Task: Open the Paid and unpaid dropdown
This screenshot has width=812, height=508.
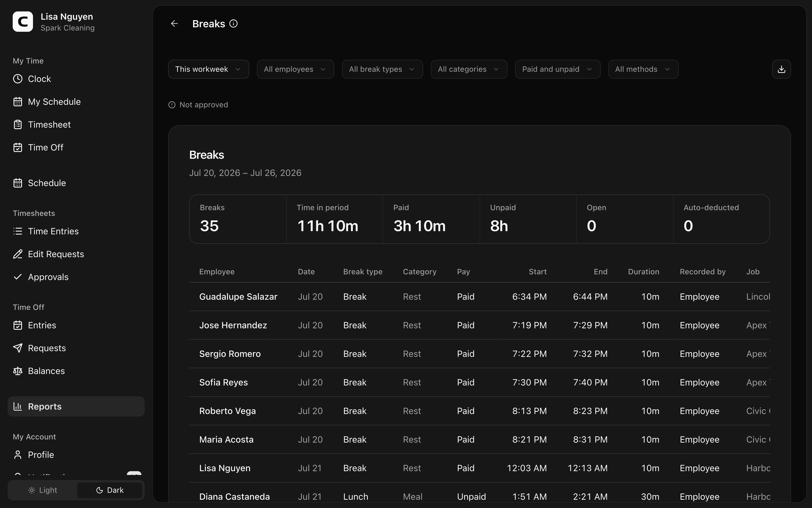Action: pyautogui.click(x=558, y=69)
